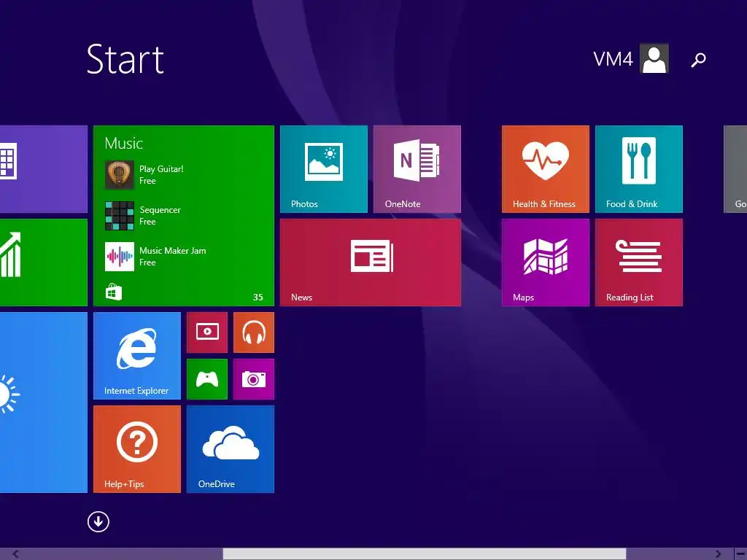The height and width of the screenshot is (560, 747).
Task: Open the Food & Drink tile
Action: coord(639,169)
